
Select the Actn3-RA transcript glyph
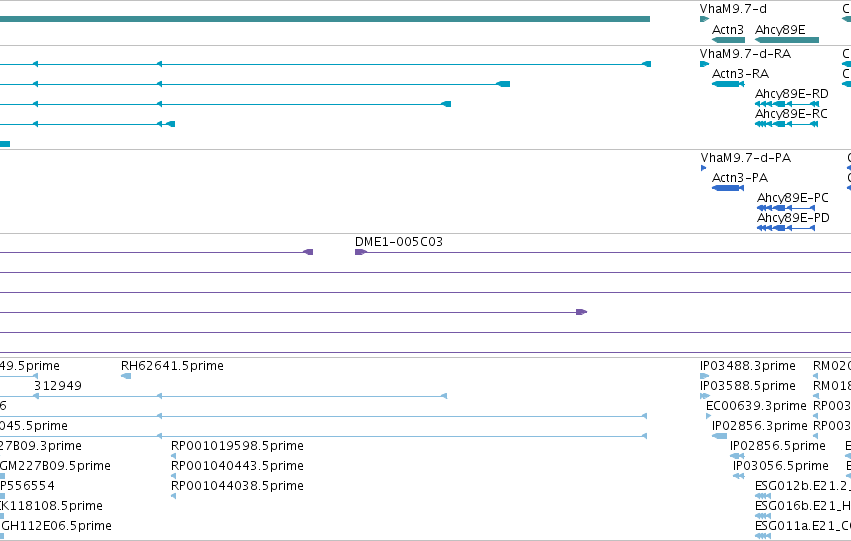[728, 84]
